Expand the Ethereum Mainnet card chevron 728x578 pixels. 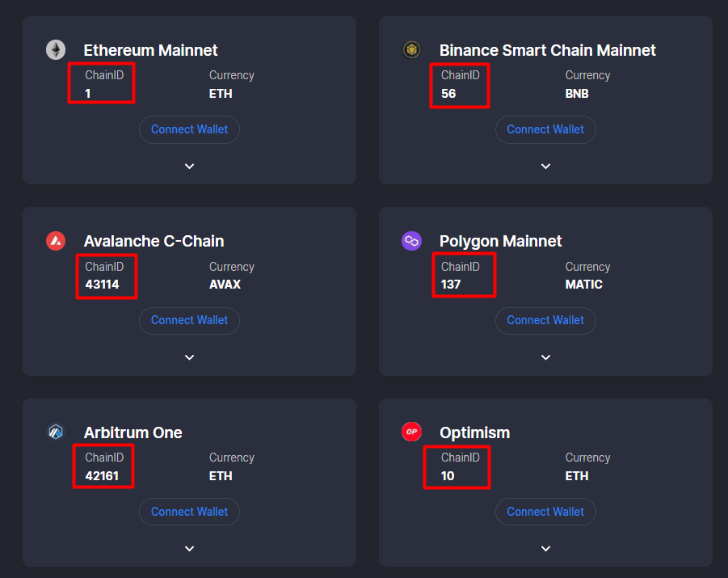coord(189,167)
